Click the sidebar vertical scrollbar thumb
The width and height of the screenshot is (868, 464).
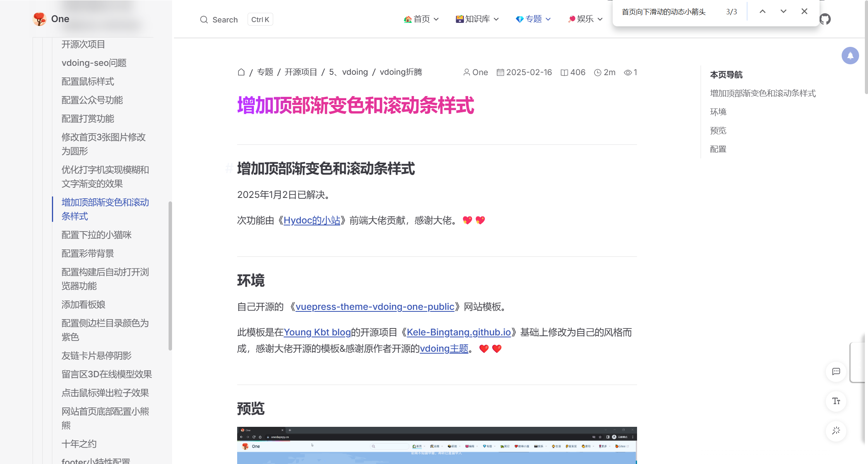point(170,276)
